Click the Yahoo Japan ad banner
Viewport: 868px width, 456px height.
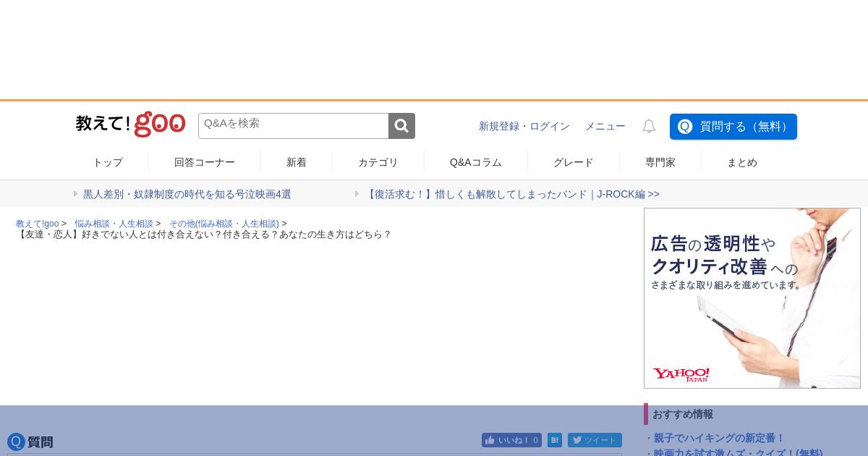pos(752,298)
